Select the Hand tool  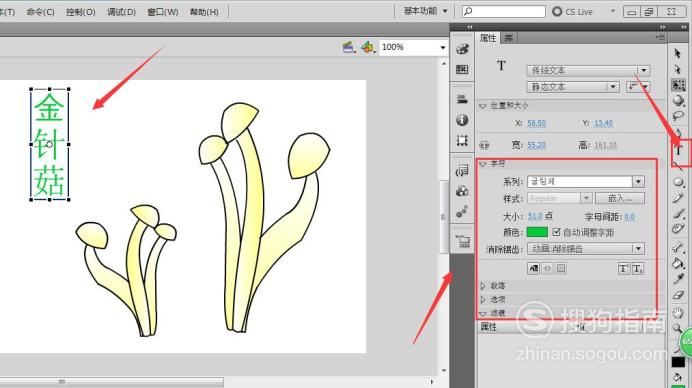(678, 313)
